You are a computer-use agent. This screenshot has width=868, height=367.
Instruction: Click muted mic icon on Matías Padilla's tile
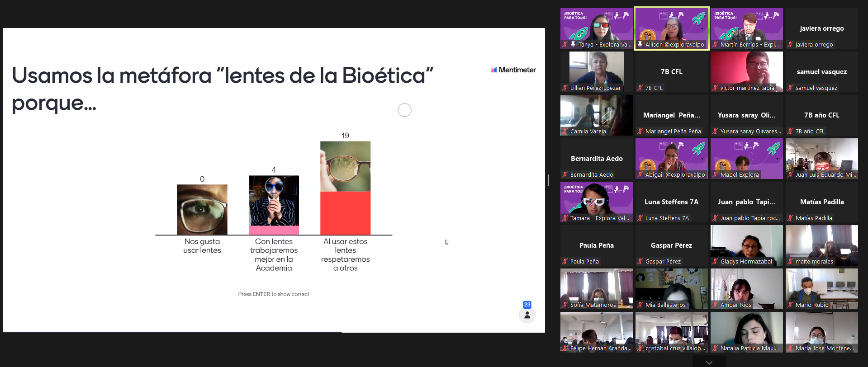pos(790,218)
